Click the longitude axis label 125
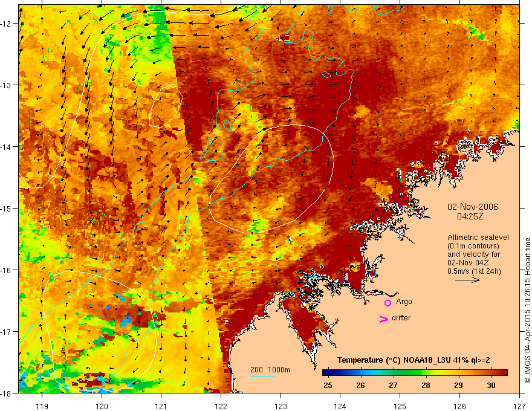The width and height of the screenshot is (532, 411). tap(400, 406)
